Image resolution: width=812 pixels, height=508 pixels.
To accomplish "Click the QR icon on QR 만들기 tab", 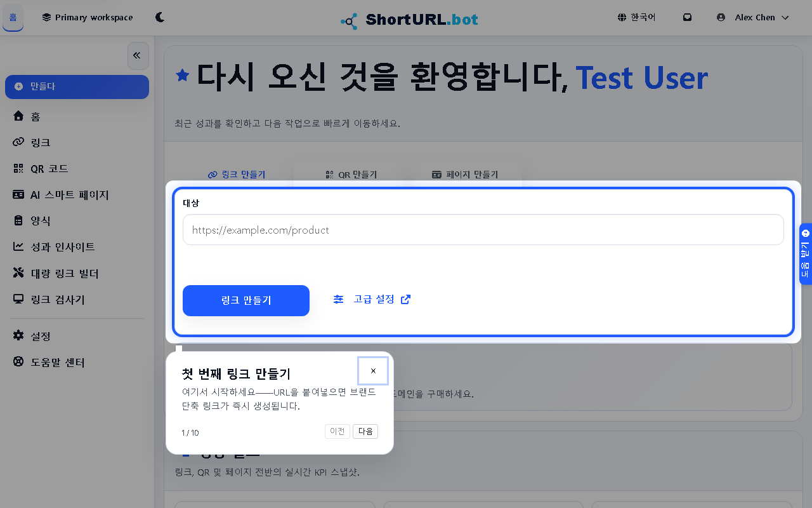I will point(329,175).
